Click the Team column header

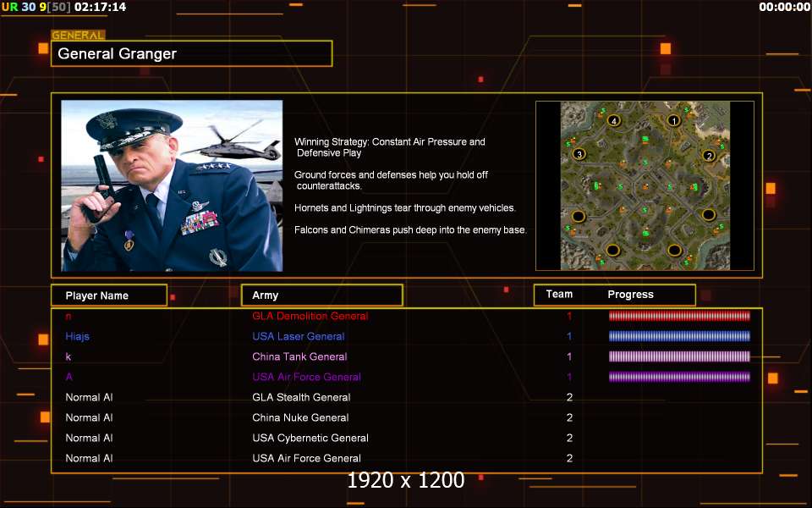pos(559,294)
